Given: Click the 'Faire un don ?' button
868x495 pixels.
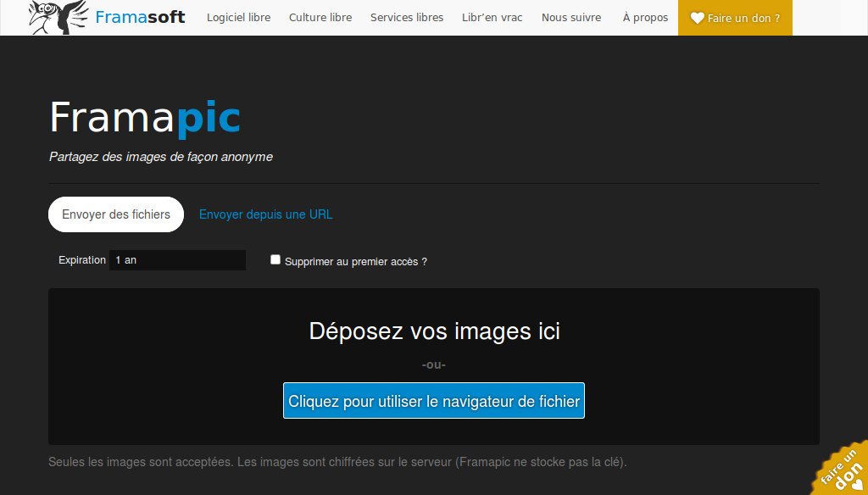Looking at the screenshot, I should 735,18.
